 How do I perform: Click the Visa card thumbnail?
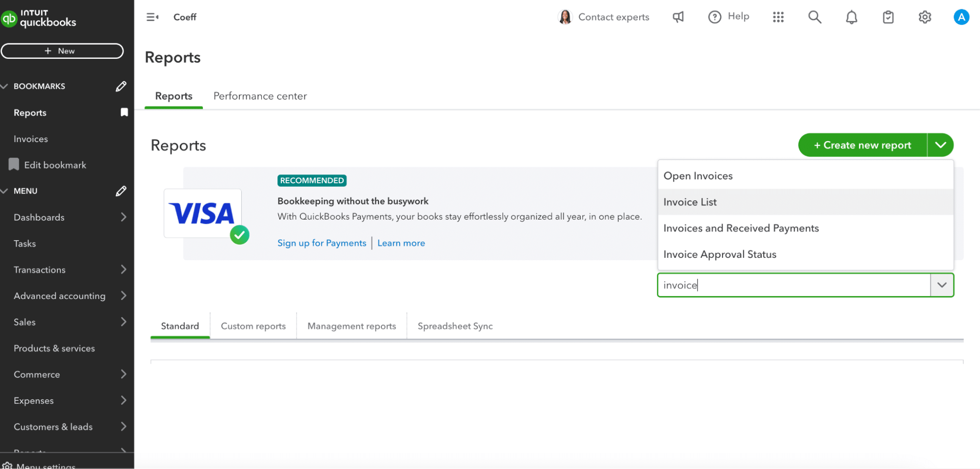202,213
